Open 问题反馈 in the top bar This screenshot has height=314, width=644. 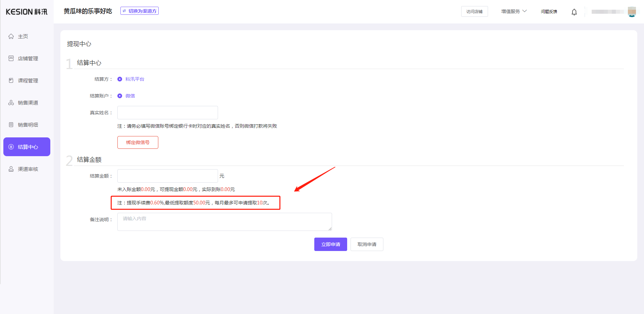[x=549, y=12]
